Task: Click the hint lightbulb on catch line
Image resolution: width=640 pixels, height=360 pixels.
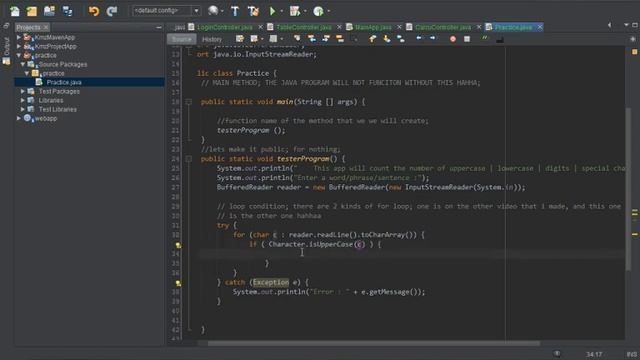Action: click(x=178, y=283)
